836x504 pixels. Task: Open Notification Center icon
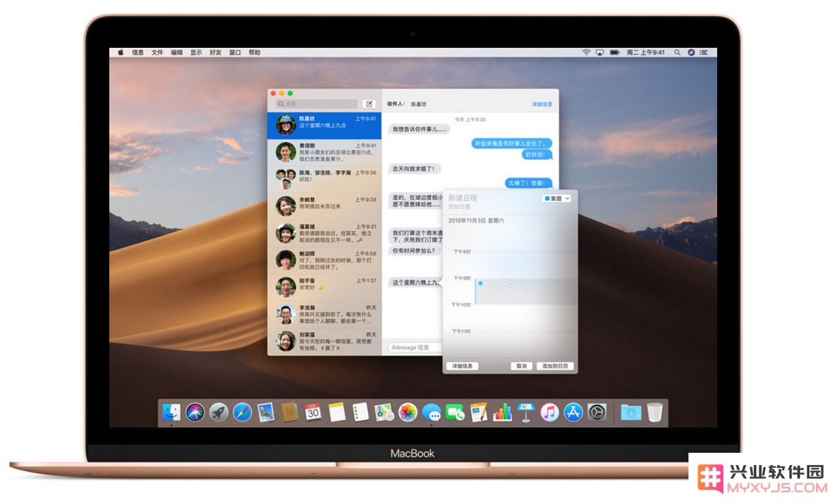(x=705, y=52)
